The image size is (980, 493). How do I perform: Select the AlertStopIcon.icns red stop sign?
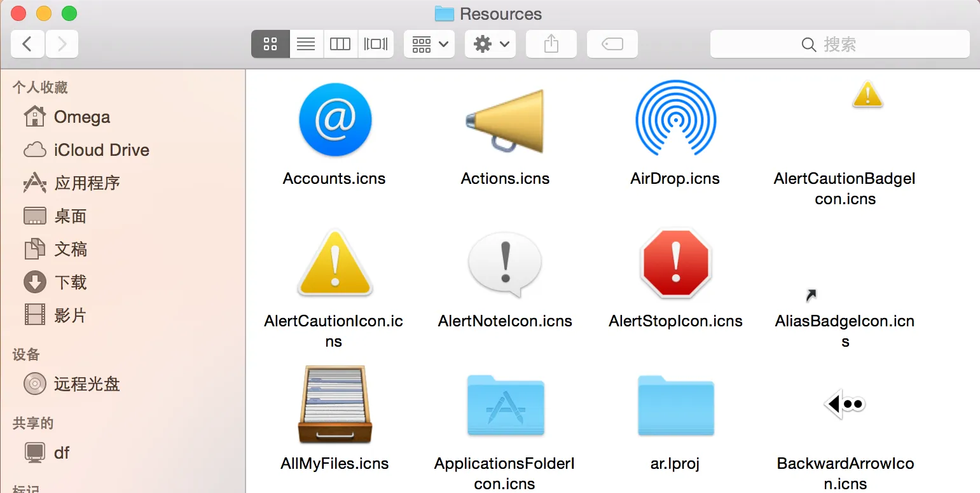675,263
